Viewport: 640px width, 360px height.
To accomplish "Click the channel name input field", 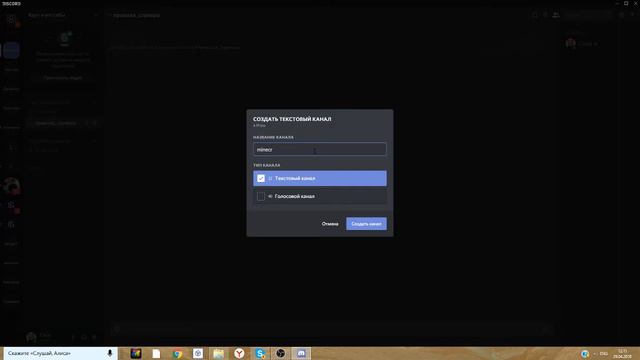I will (320, 149).
